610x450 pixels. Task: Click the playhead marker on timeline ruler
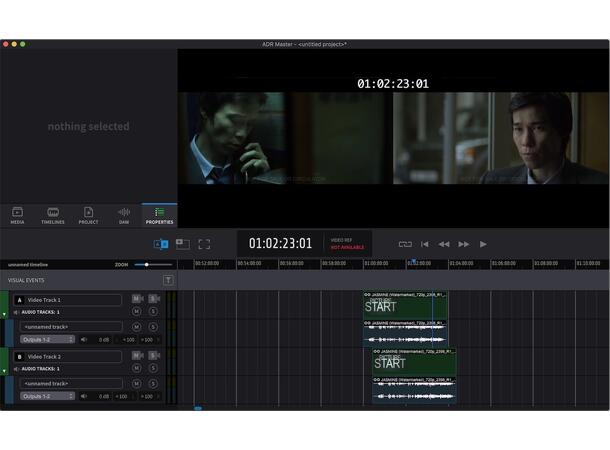tap(414, 261)
